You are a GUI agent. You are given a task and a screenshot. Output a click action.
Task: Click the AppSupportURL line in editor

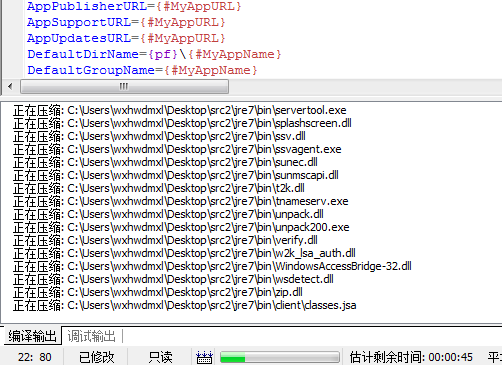click(126, 22)
